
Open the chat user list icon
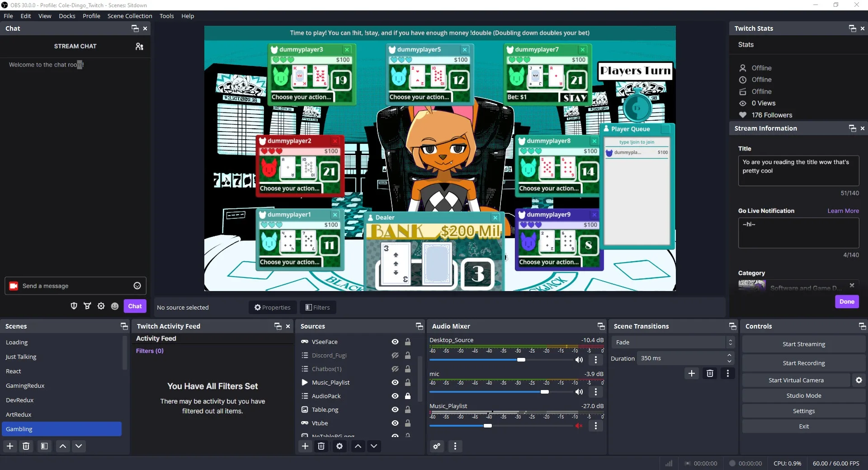click(139, 47)
